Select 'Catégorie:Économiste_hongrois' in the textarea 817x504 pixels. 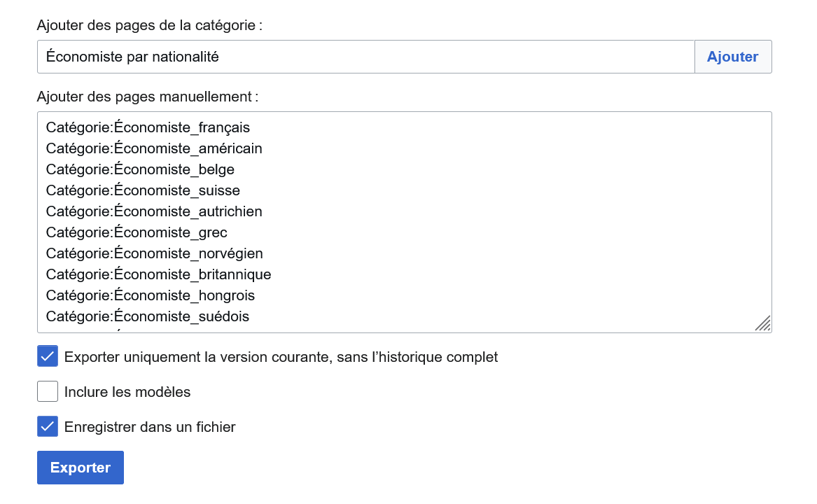click(150, 295)
